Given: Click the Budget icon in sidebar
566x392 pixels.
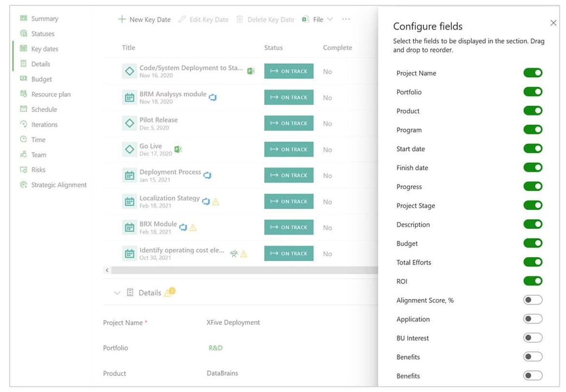Looking at the screenshot, I should 23,79.
